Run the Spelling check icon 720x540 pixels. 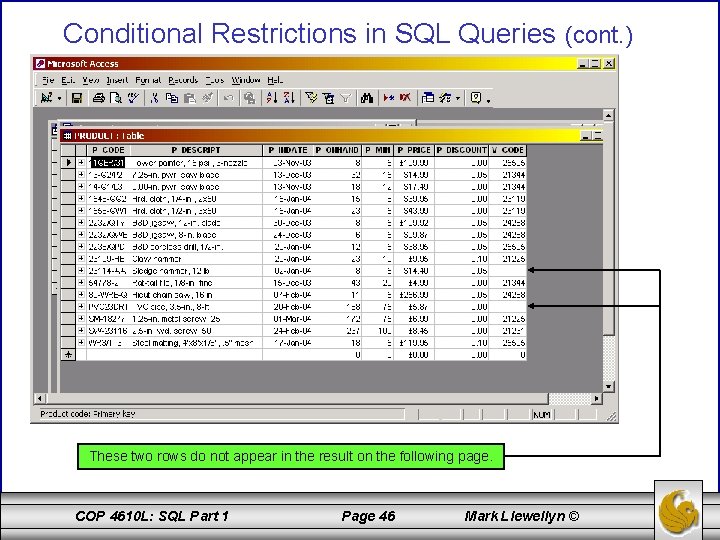[x=133, y=98]
